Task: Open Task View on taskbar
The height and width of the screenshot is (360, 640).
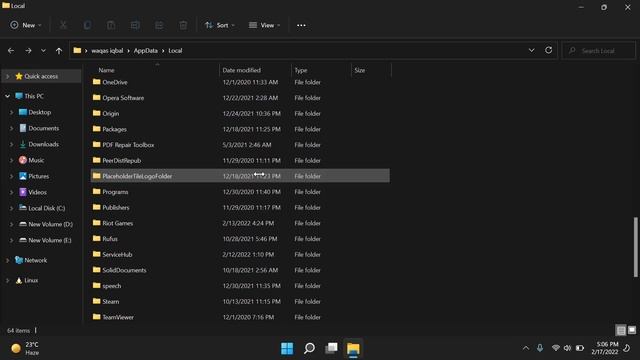Action: [x=331, y=348]
